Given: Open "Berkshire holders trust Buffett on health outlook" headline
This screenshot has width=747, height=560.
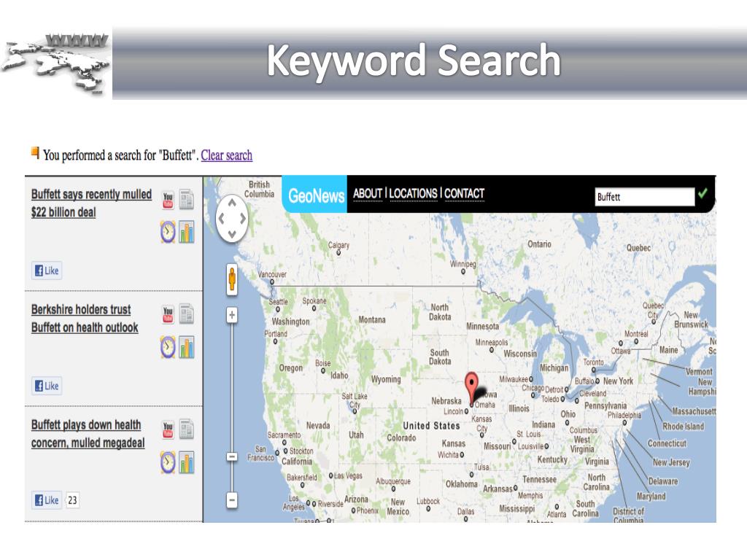Looking at the screenshot, I should coord(85,318).
